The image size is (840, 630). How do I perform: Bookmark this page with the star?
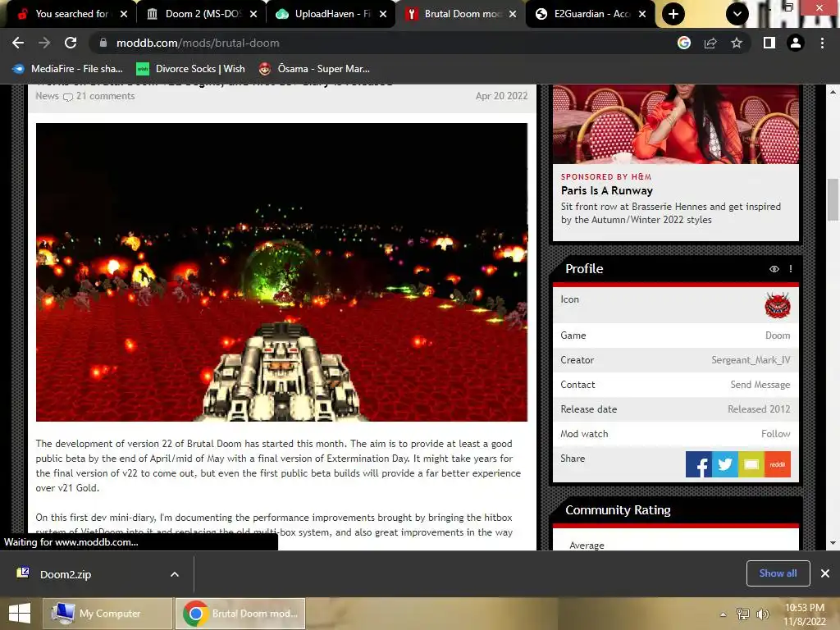737,43
